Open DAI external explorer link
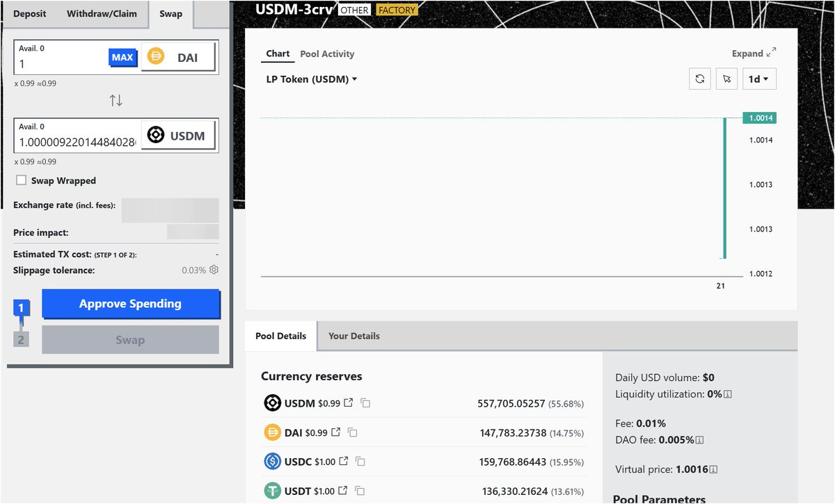The image size is (835, 504). pos(335,432)
